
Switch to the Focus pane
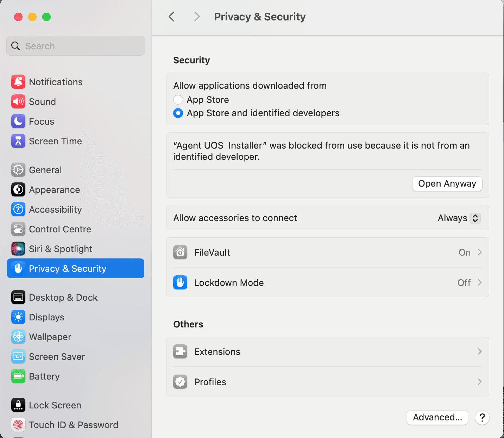76,121
